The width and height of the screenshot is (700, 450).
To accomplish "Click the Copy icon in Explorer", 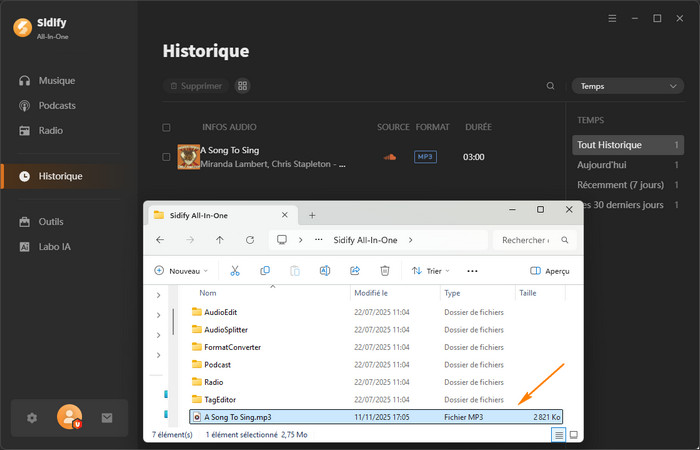I will click(x=265, y=271).
